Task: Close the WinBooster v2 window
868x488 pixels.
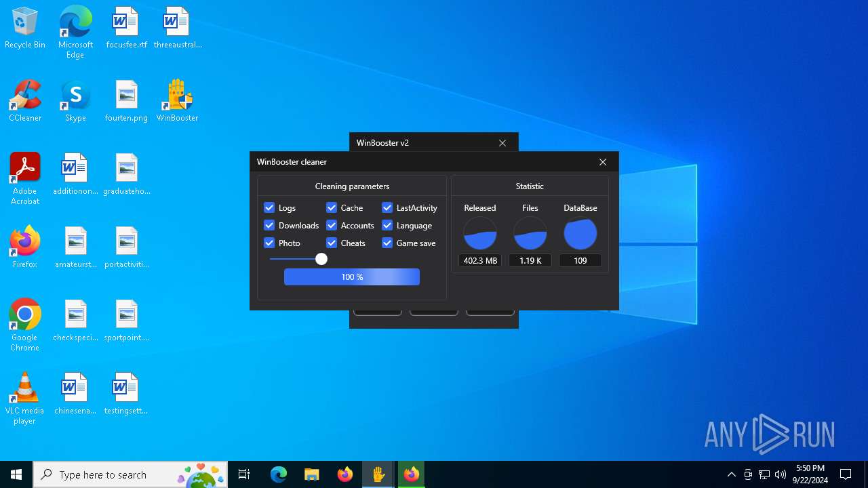Action: [x=502, y=143]
